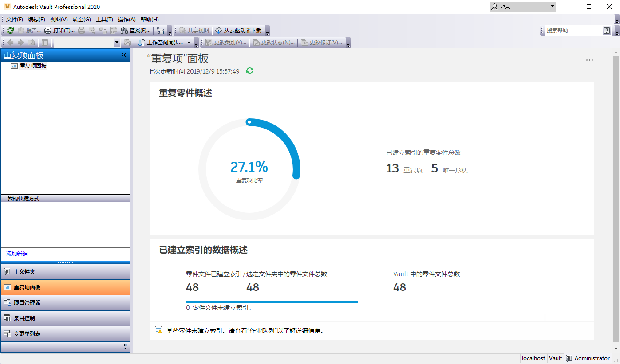Toggle the pane layout icon beside path box
This screenshot has height=364, width=620.
pos(45,43)
